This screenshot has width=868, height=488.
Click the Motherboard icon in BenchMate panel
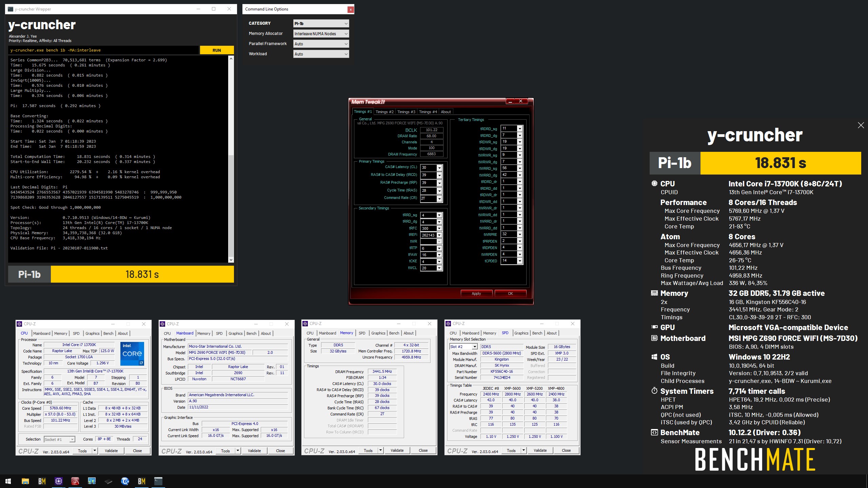(654, 338)
